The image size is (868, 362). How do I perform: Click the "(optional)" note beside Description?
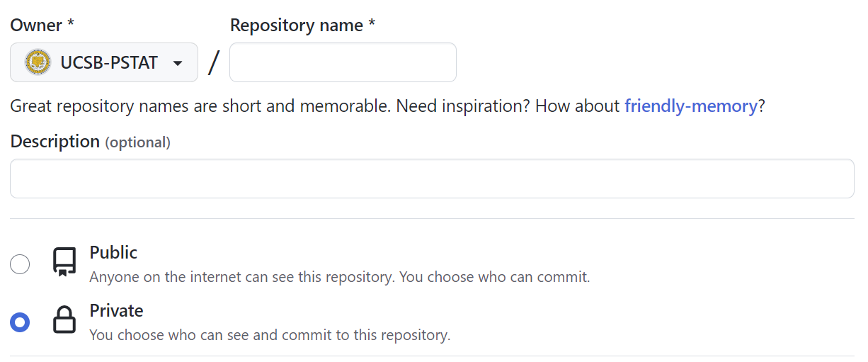[x=137, y=142]
